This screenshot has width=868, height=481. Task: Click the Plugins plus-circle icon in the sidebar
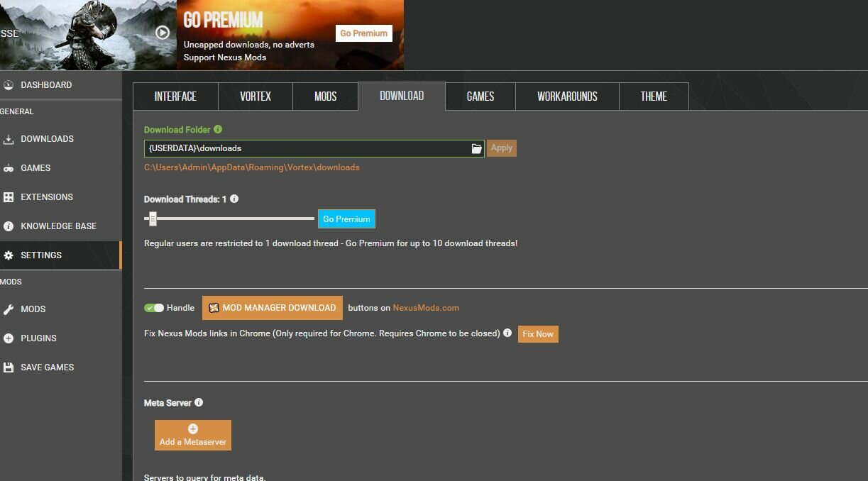pyautogui.click(x=9, y=338)
